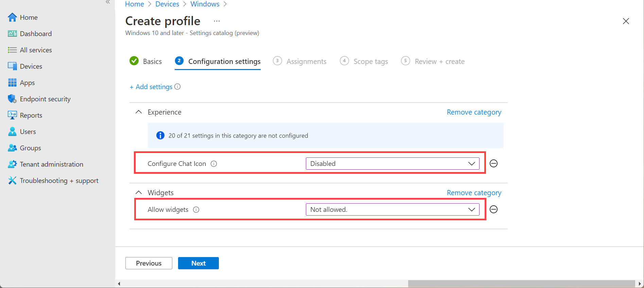Click info icon beside Configure Chat Icon
Image resolution: width=644 pixels, height=288 pixels.
pos(214,164)
